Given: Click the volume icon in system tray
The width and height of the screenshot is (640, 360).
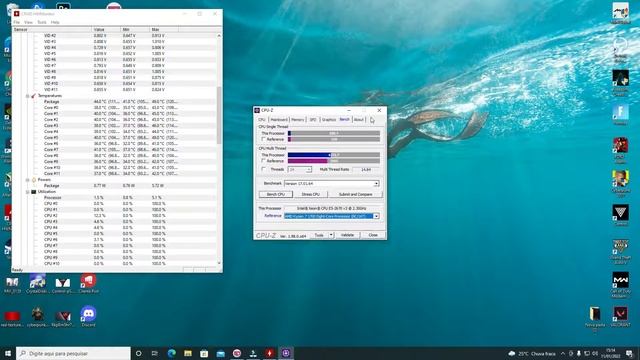Looking at the screenshot, I should click(595, 353).
